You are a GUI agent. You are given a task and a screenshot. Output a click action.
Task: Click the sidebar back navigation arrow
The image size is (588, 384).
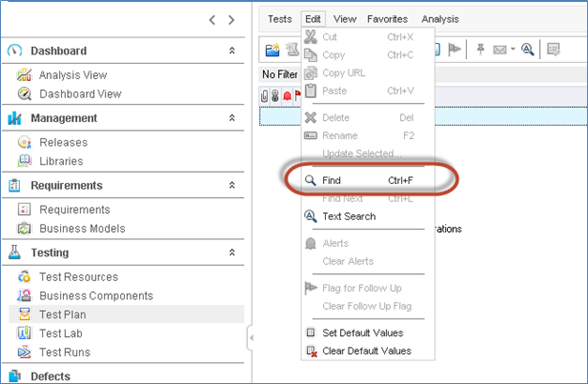(x=212, y=19)
